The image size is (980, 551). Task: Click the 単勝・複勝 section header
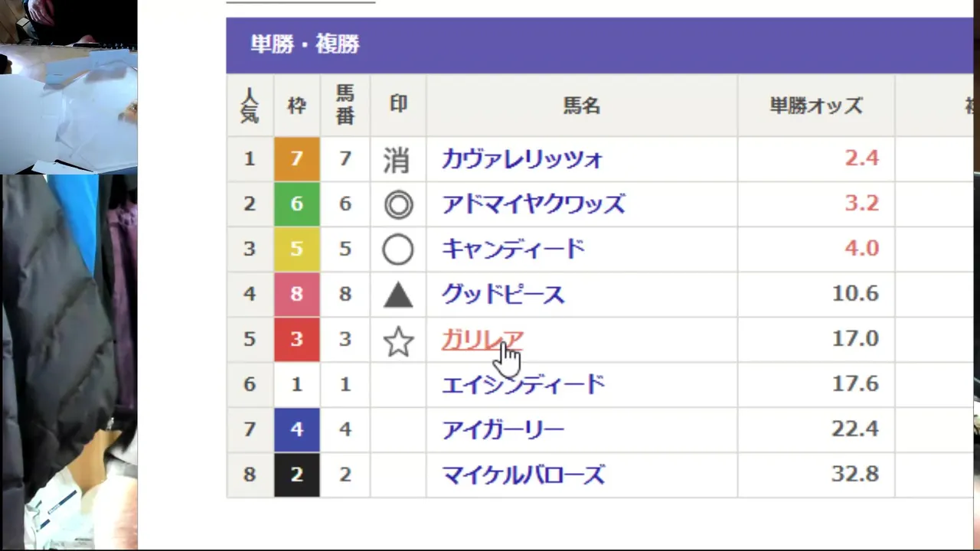point(305,44)
